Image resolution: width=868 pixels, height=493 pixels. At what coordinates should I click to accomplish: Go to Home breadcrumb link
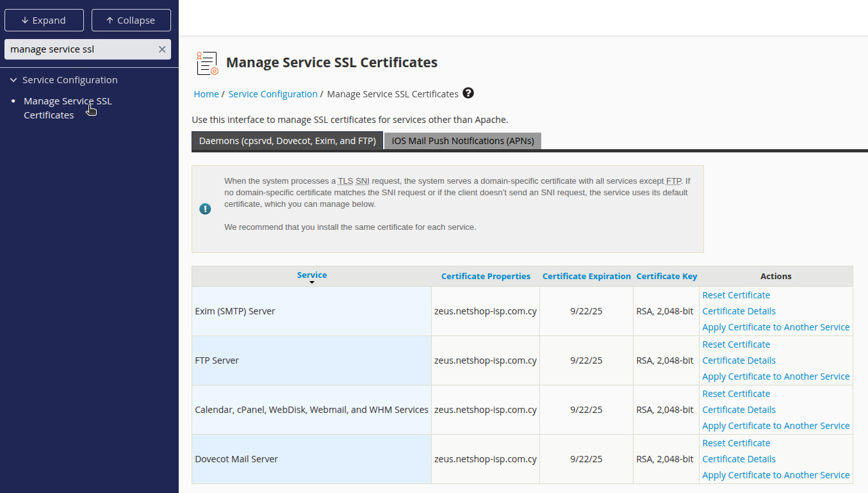pyautogui.click(x=206, y=94)
